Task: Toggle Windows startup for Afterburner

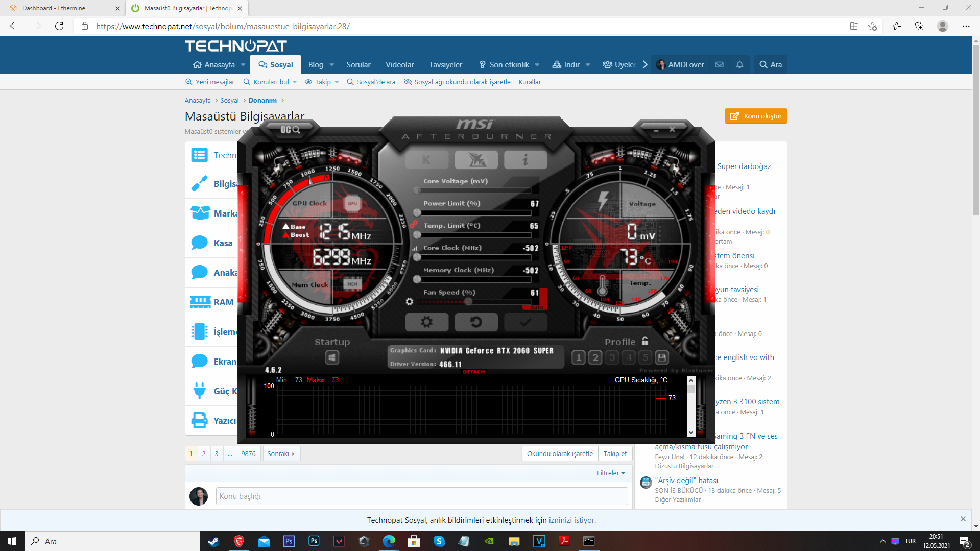Action: pyautogui.click(x=332, y=357)
